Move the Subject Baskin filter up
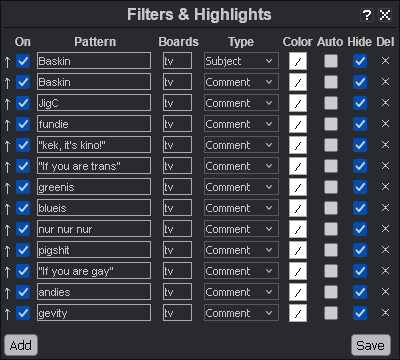400x360 pixels. (x=8, y=62)
